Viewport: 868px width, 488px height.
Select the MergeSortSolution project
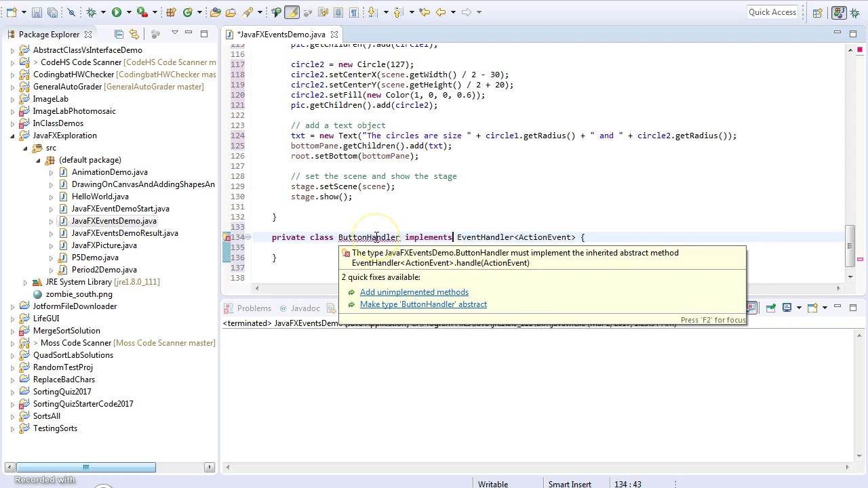point(66,331)
